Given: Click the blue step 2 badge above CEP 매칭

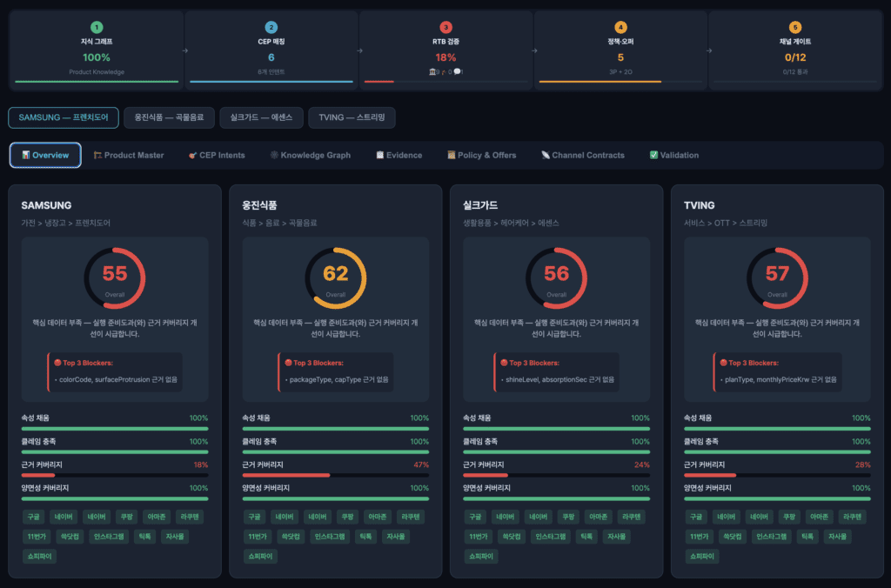Looking at the screenshot, I should [x=271, y=28].
